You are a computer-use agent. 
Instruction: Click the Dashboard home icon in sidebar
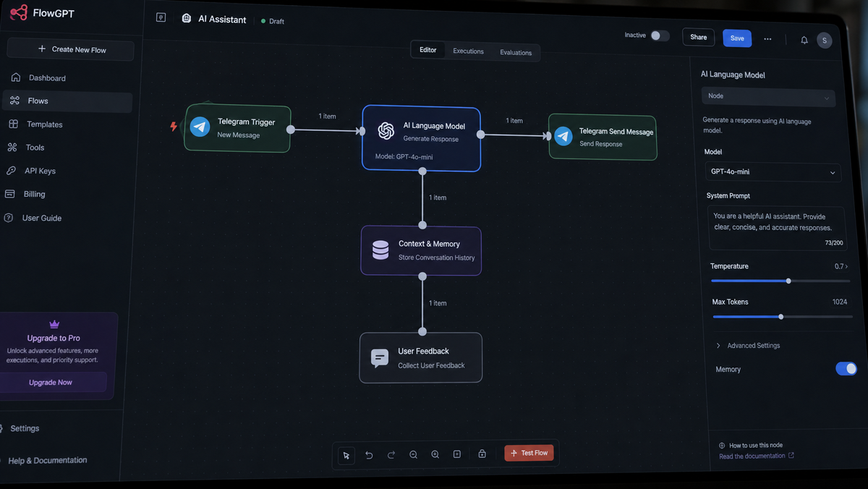tap(15, 77)
